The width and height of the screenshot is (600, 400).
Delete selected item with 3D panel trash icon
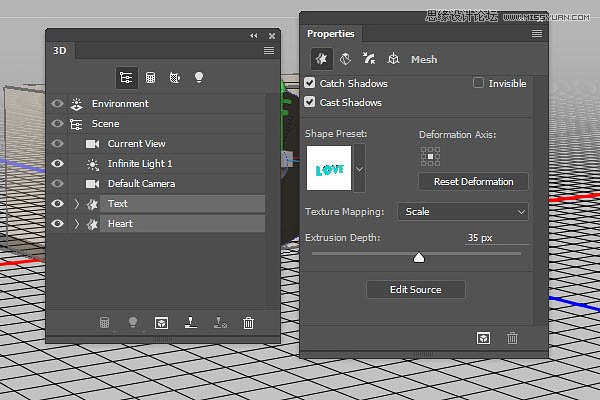248,323
